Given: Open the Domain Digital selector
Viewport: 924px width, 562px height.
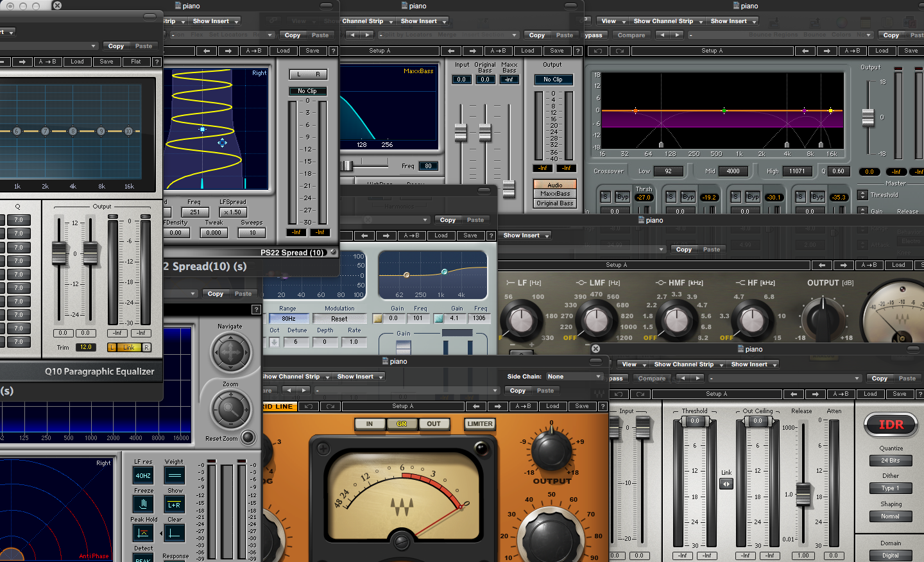Looking at the screenshot, I should point(891,556).
